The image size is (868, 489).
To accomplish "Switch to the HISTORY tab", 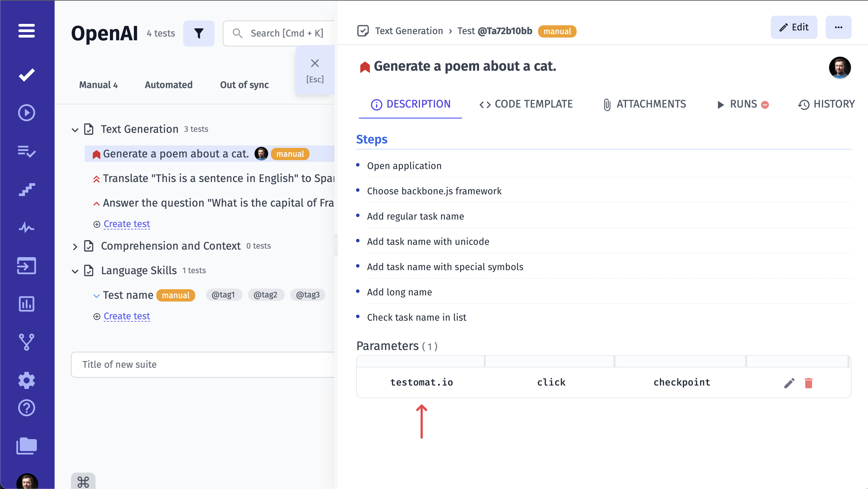I will [x=829, y=104].
